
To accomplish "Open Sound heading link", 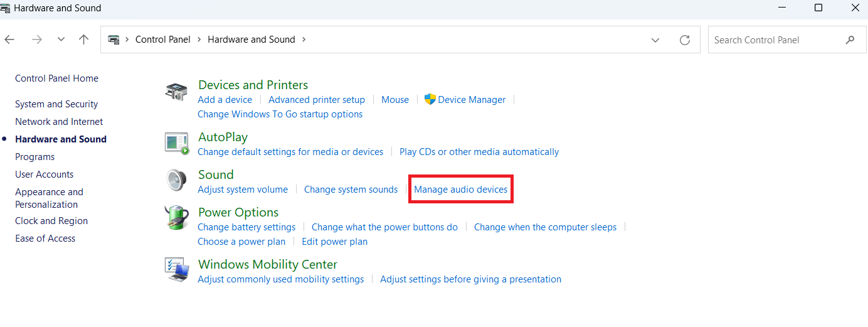I will [x=216, y=174].
